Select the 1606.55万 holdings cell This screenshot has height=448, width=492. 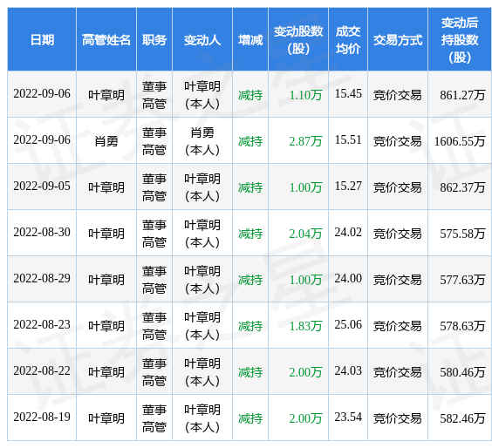coord(460,141)
